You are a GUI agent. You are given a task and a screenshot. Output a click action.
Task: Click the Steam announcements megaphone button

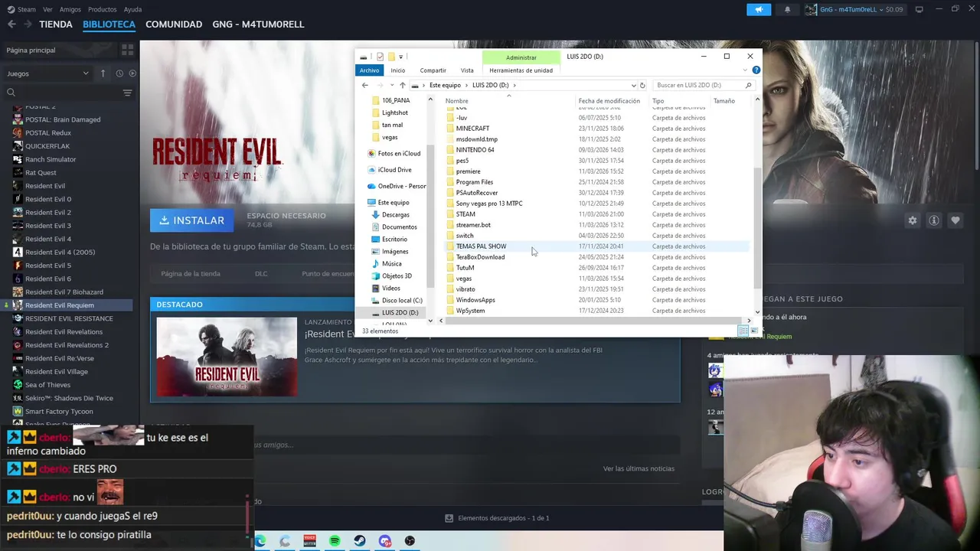(759, 9)
